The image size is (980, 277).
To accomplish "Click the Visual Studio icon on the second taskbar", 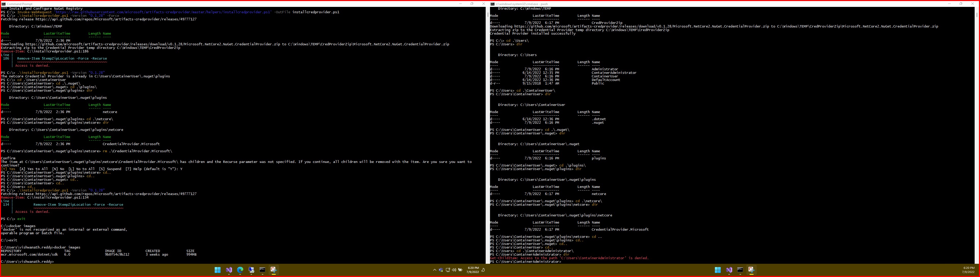I will [x=729, y=270].
